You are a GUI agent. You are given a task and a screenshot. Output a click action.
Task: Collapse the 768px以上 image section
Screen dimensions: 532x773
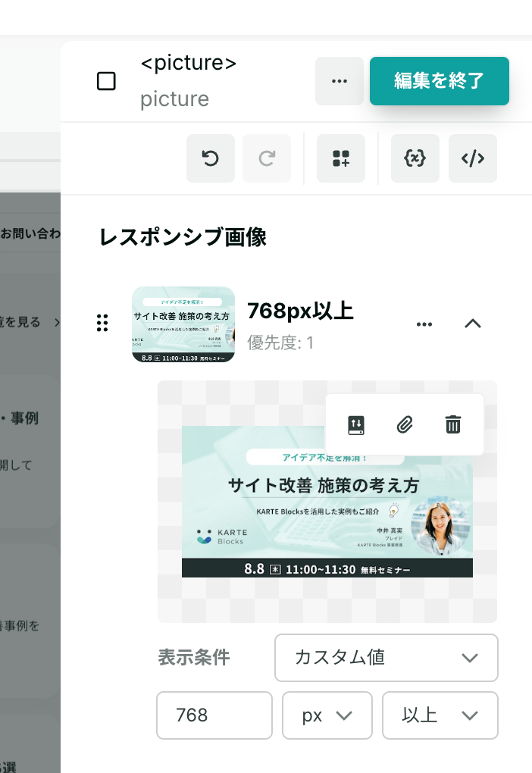pyautogui.click(x=473, y=324)
